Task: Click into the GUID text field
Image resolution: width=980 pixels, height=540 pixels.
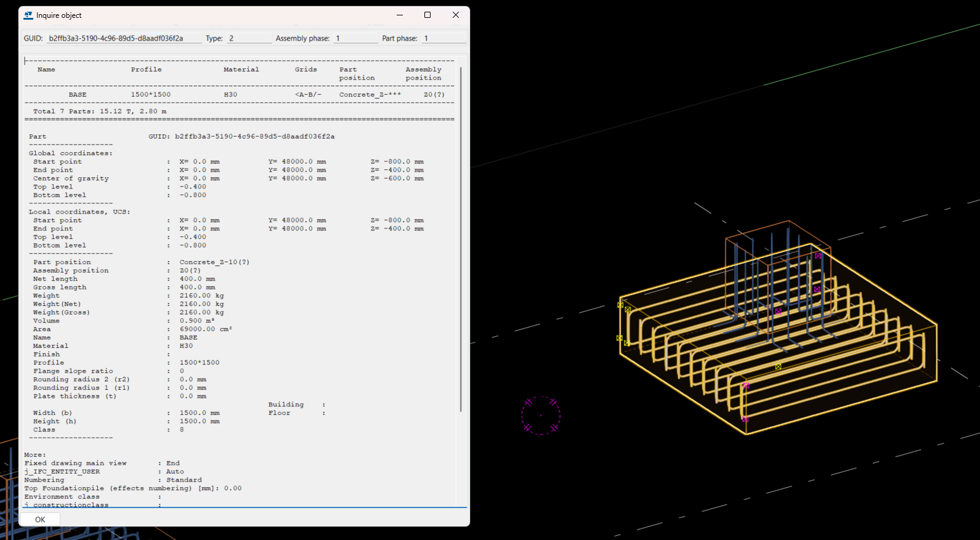Action: tap(124, 38)
